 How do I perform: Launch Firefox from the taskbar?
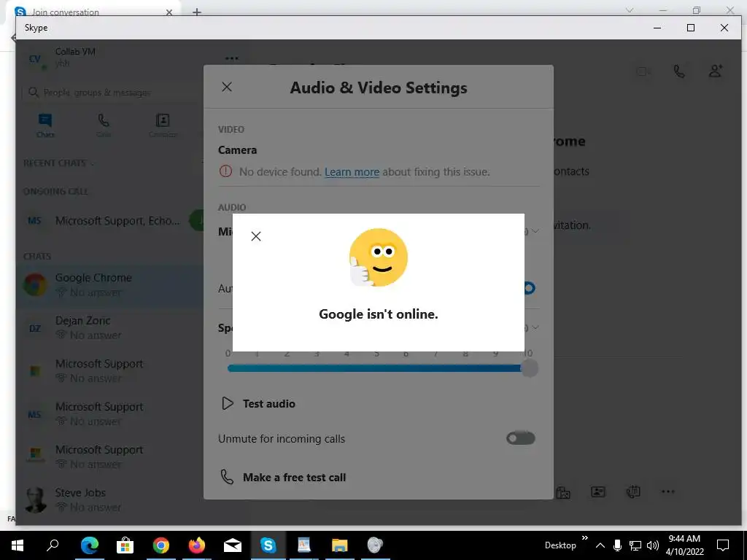(x=197, y=545)
